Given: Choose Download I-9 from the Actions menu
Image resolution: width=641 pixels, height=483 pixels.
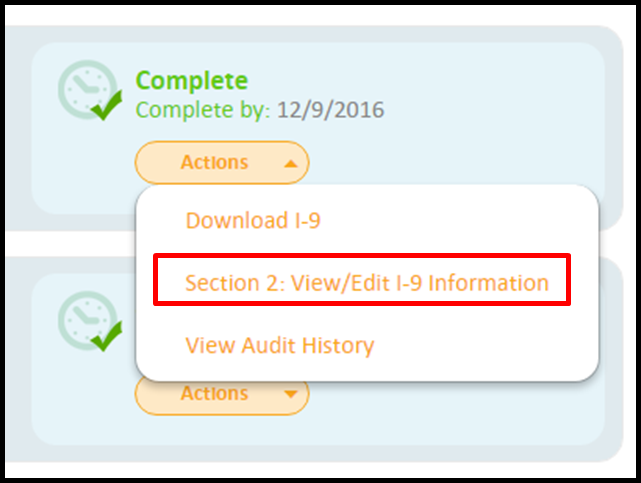Looking at the screenshot, I should point(253,221).
